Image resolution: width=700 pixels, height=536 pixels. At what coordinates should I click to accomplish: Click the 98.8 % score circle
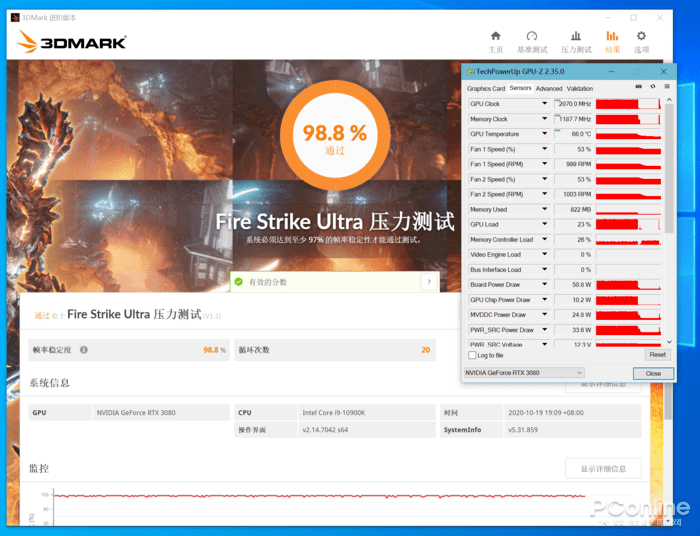pos(335,135)
